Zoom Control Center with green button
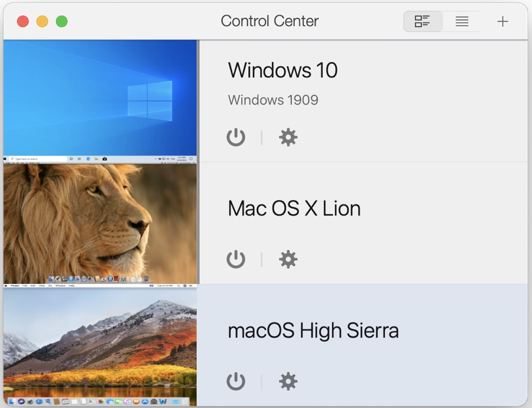This screenshot has width=532, height=408. (x=61, y=21)
